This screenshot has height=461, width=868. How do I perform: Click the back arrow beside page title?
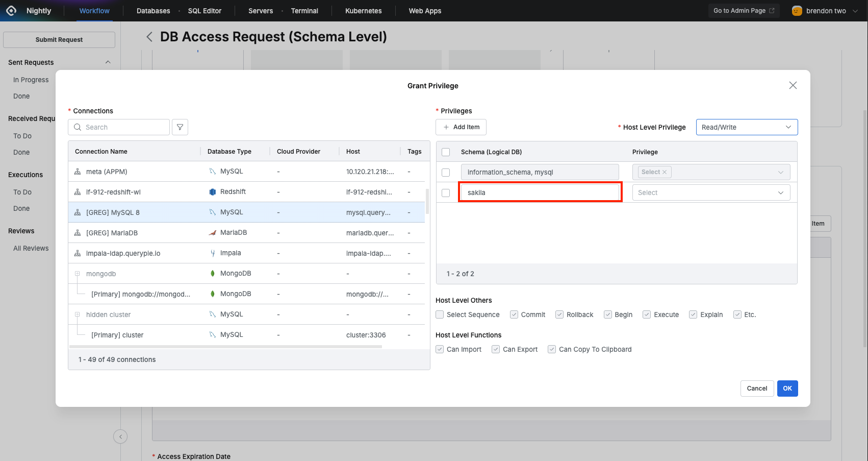tap(149, 37)
